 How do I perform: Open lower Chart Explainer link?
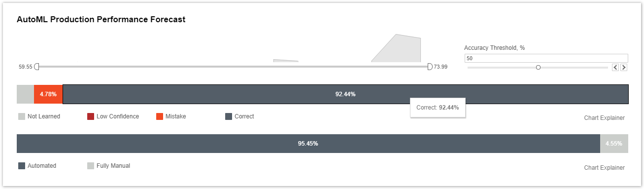coord(604,168)
